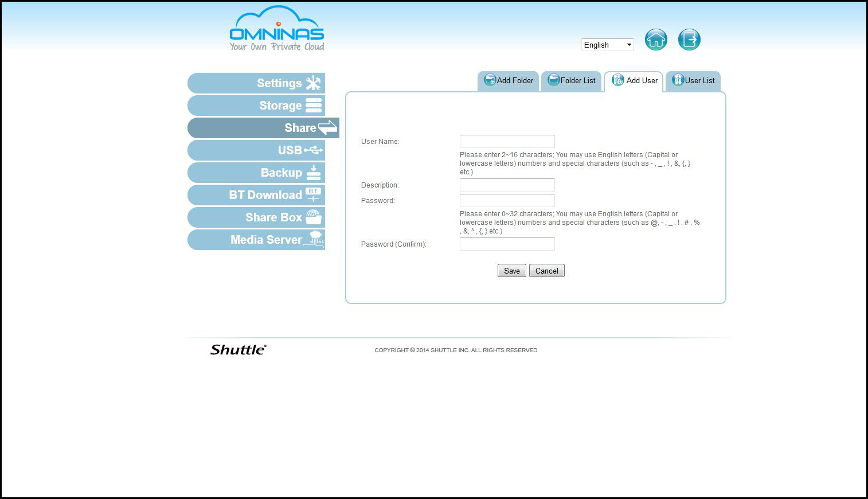The width and height of the screenshot is (868, 499).
Task: Open the Share Box menu
Action: tap(256, 217)
